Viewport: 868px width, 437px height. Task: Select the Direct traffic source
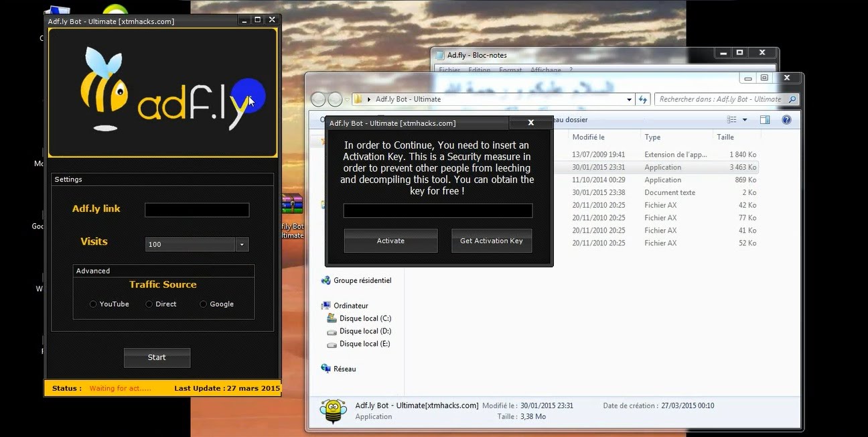149,304
